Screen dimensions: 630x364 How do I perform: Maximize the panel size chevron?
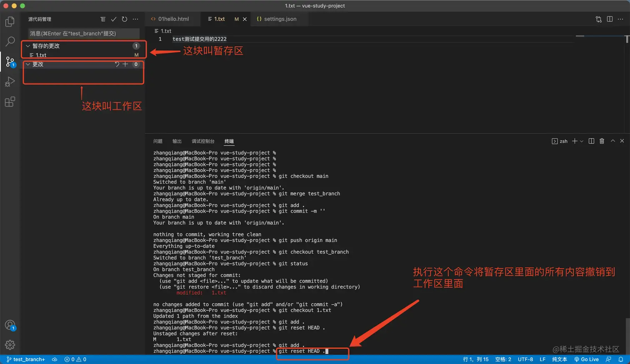613,141
